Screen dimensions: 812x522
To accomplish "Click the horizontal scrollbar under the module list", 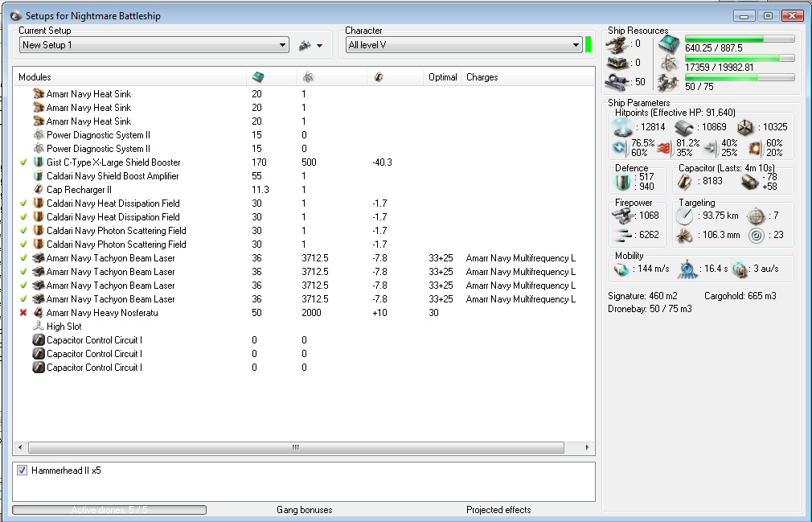I will pyautogui.click(x=295, y=447).
